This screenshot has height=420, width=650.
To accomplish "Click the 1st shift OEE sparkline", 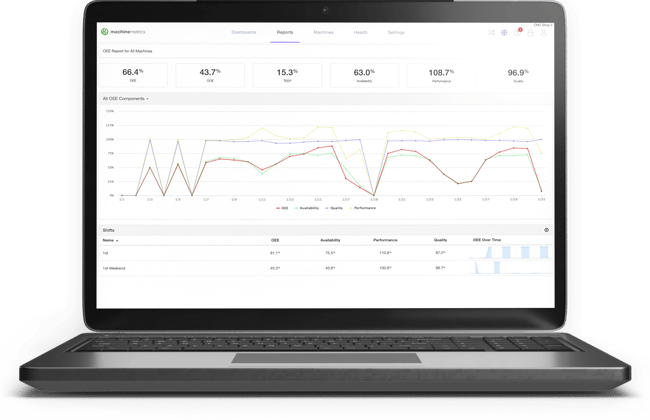I will [x=510, y=252].
